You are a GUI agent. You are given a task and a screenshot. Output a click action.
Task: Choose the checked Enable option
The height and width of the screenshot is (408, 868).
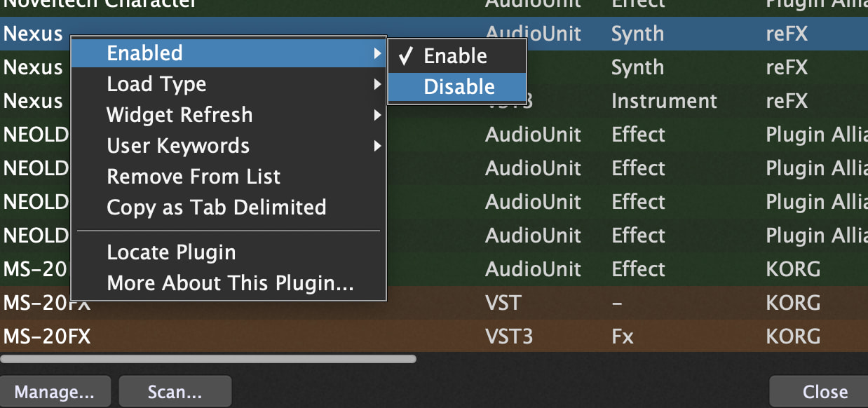coord(455,56)
